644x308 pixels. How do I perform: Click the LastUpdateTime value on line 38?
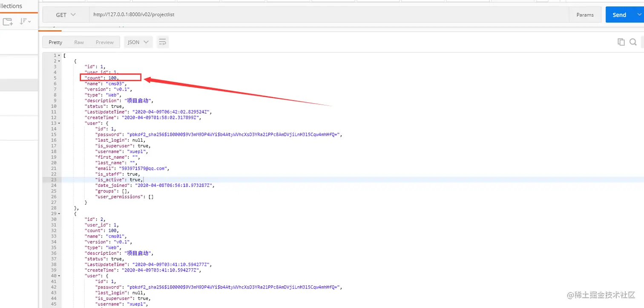point(171,264)
